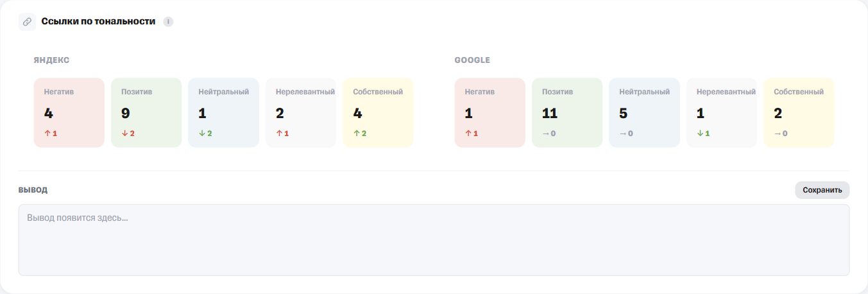Open the Yandex Нейтральный card
Screen dimensions: 868x294
point(224,113)
